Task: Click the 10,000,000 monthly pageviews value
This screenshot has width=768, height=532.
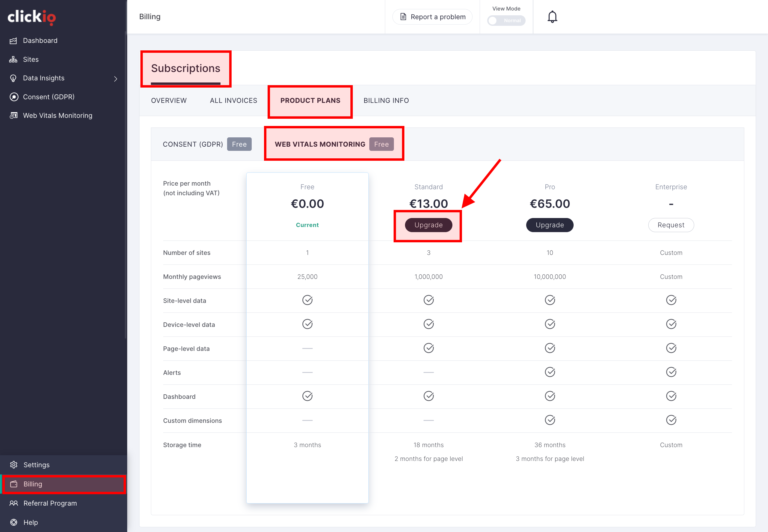Action: [550, 277]
